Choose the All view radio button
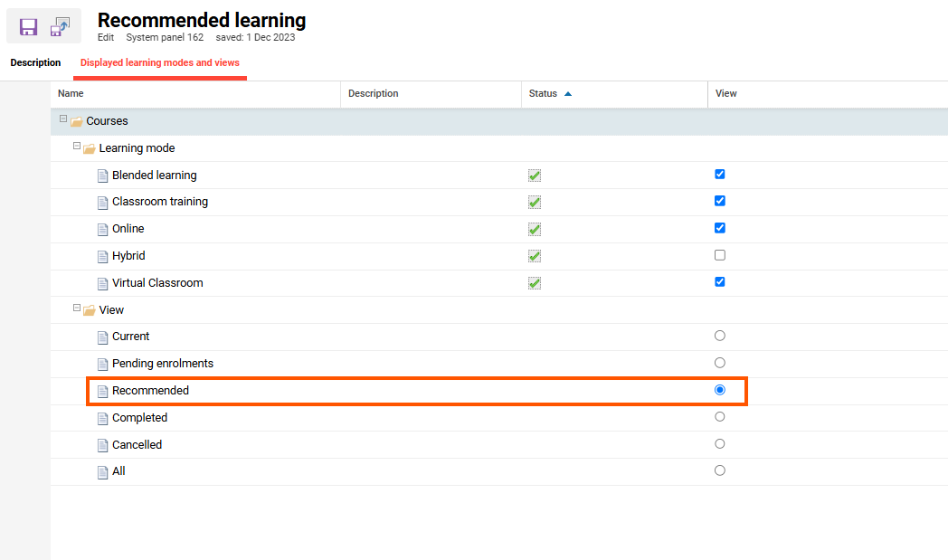This screenshot has height=560, width=948. pos(720,470)
